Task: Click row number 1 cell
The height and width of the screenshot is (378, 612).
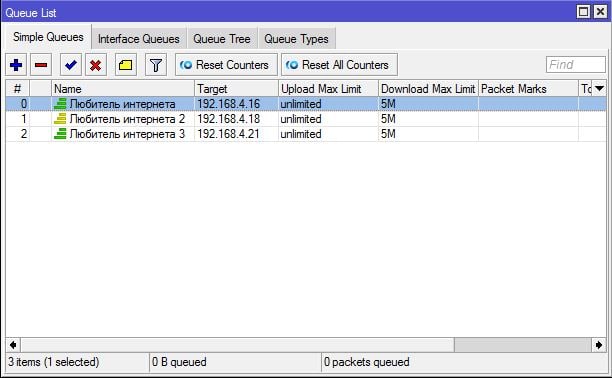Action: tap(18, 119)
